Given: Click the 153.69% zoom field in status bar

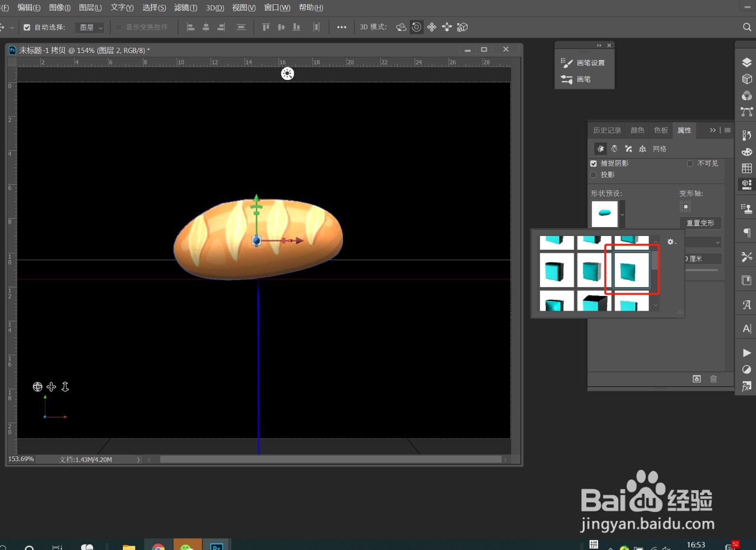Looking at the screenshot, I should pyautogui.click(x=21, y=459).
